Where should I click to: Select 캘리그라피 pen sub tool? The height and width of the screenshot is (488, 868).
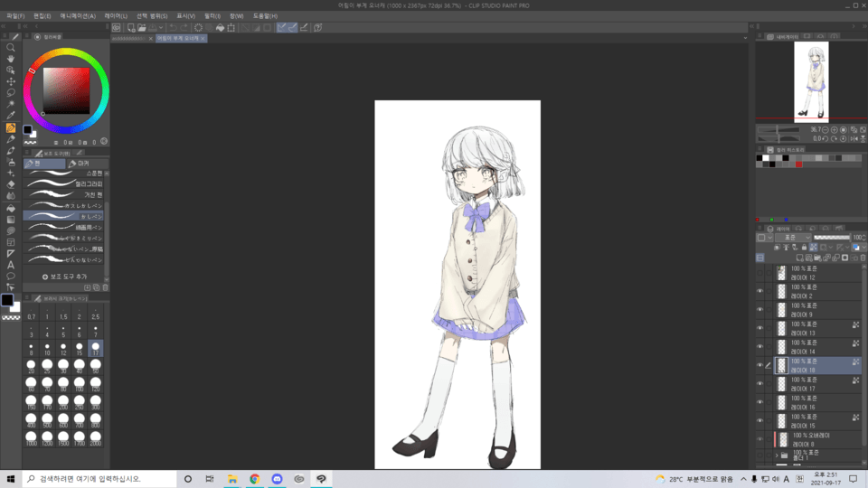(65, 183)
